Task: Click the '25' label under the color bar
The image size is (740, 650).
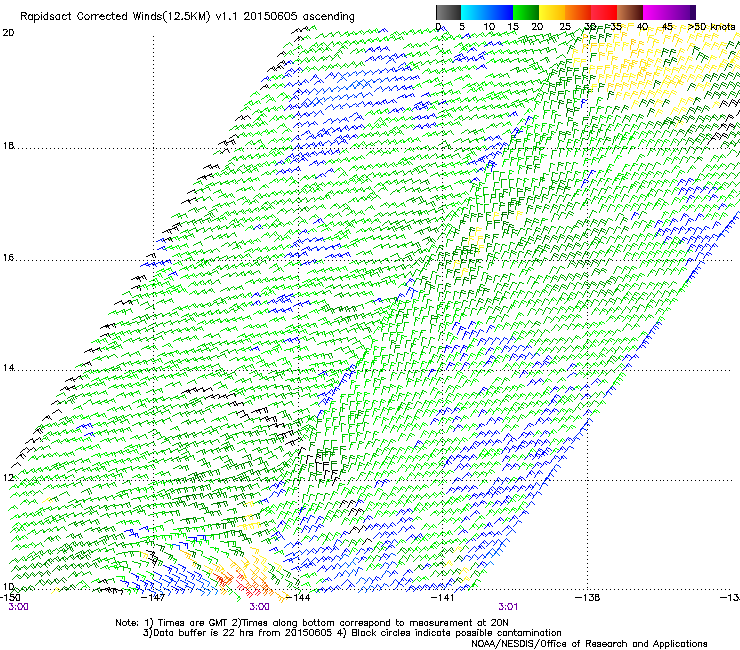Action: pyautogui.click(x=565, y=27)
